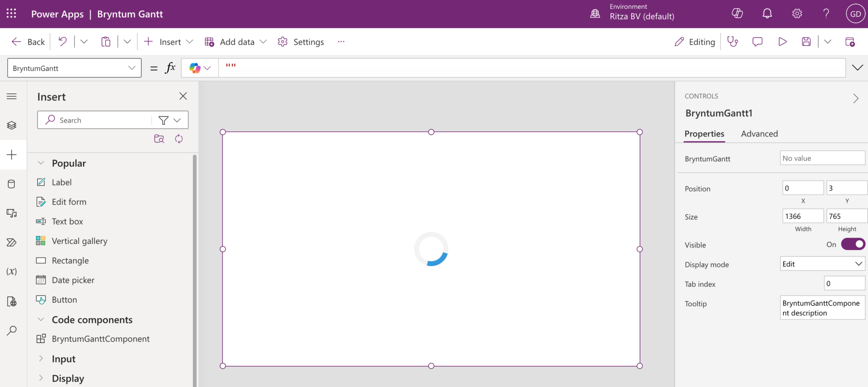Collapse the Popular section

pyautogui.click(x=41, y=163)
